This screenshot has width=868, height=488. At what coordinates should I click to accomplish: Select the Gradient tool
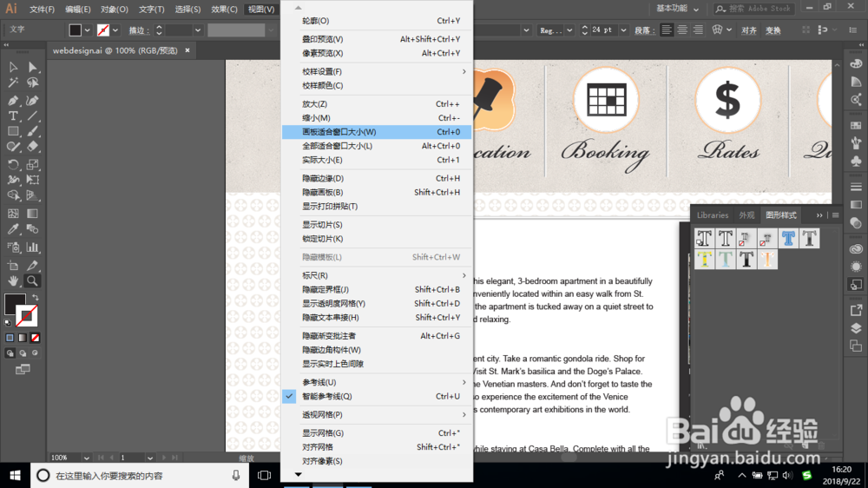click(33, 214)
